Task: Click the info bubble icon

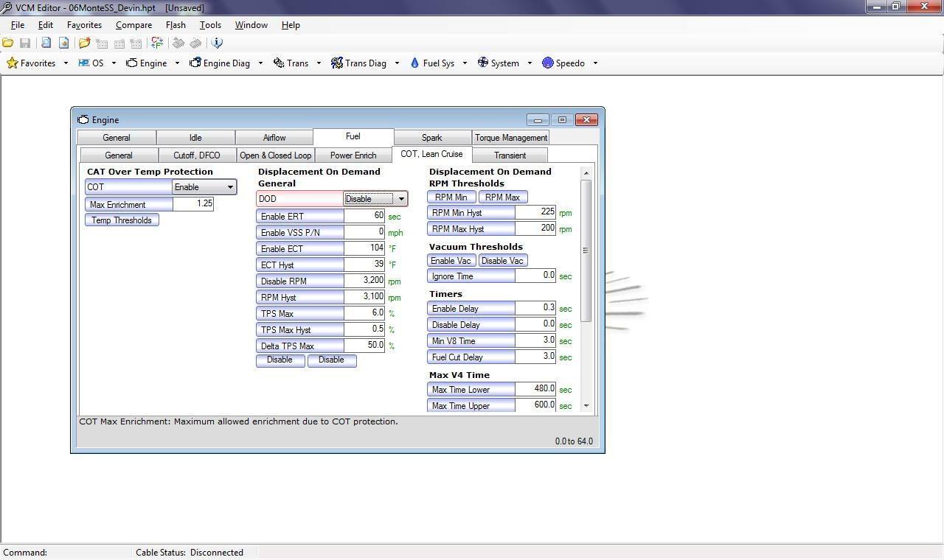Action: 217,43
